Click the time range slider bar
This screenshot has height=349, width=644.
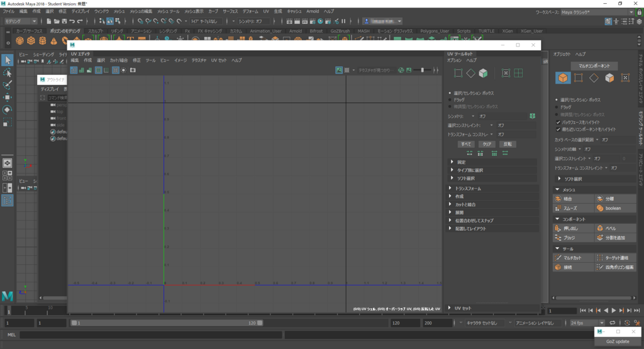tap(167, 323)
